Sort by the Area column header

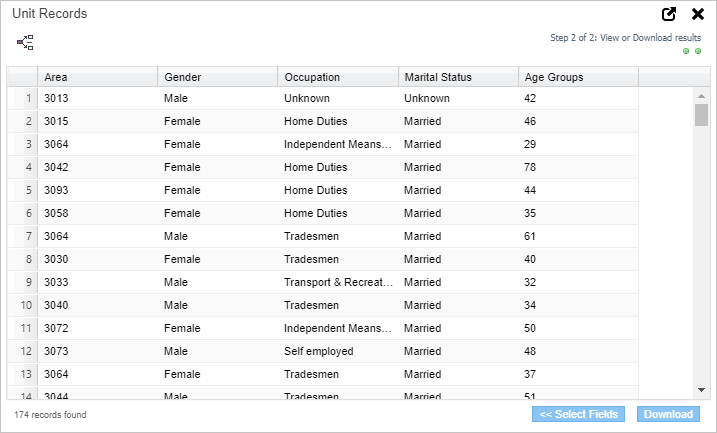[x=97, y=77]
